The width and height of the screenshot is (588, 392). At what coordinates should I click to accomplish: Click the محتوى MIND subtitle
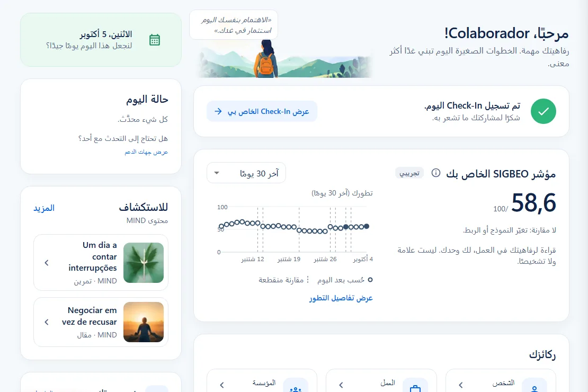point(147,220)
